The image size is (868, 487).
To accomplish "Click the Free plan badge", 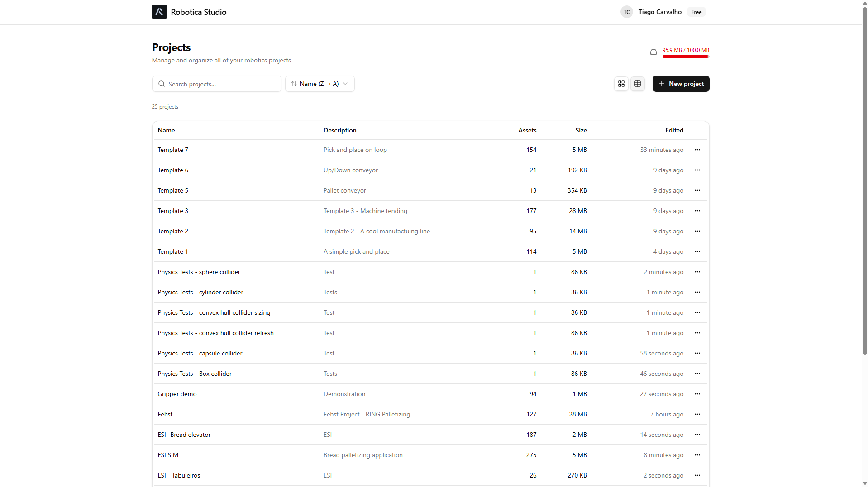I will click(x=696, y=12).
